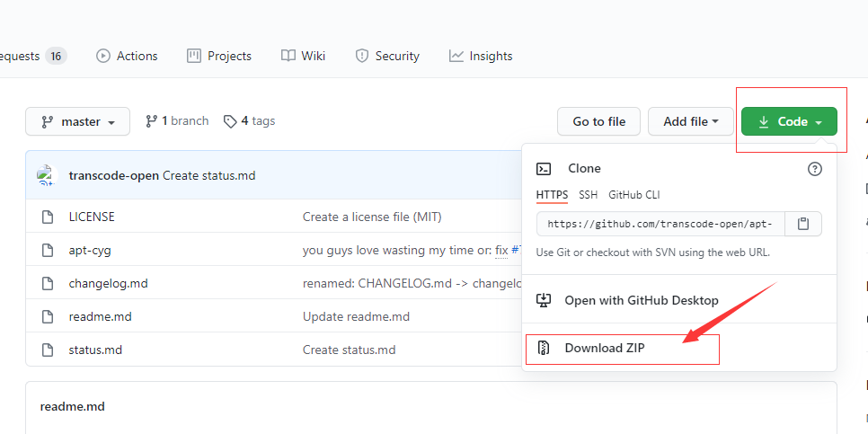The image size is (868, 434).
Task: Open the Wiki tab
Action: (304, 56)
